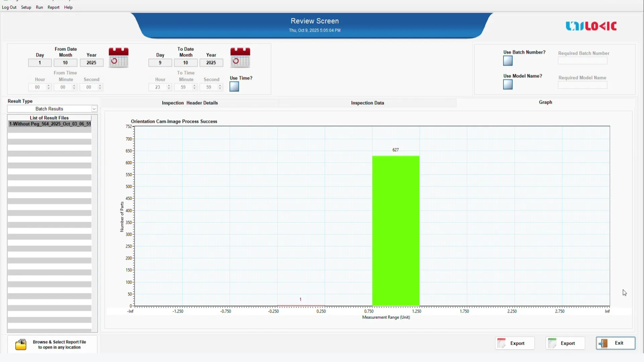Viewport: 644px width, 362px height.
Task: Open the From Date calendar picker
Action: (x=118, y=57)
